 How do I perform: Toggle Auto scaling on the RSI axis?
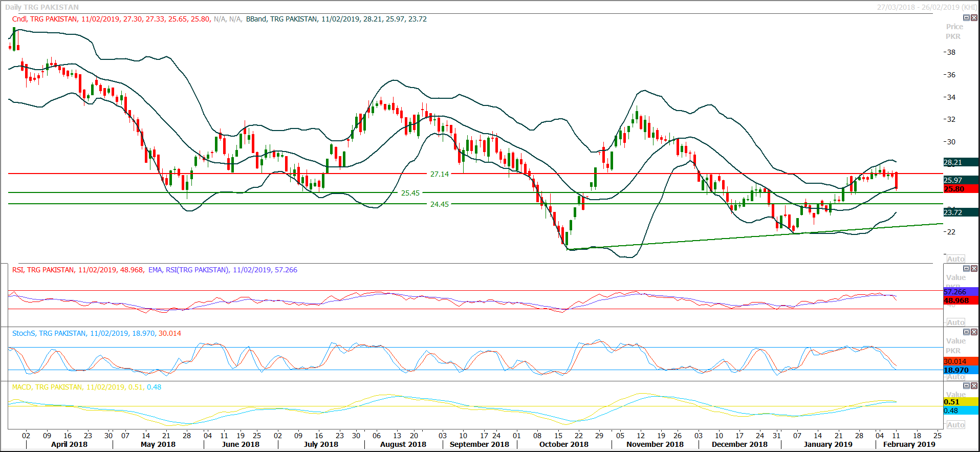(x=955, y=322)
